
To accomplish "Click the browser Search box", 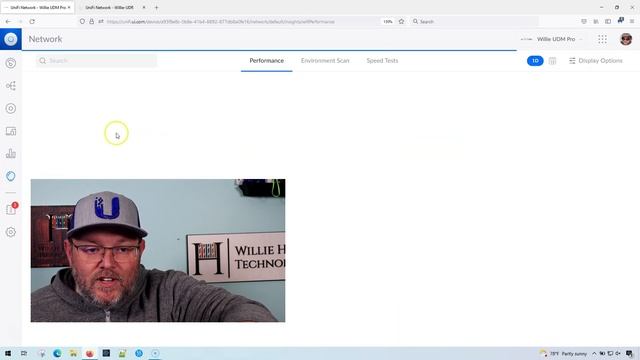I will click(474, 22).
